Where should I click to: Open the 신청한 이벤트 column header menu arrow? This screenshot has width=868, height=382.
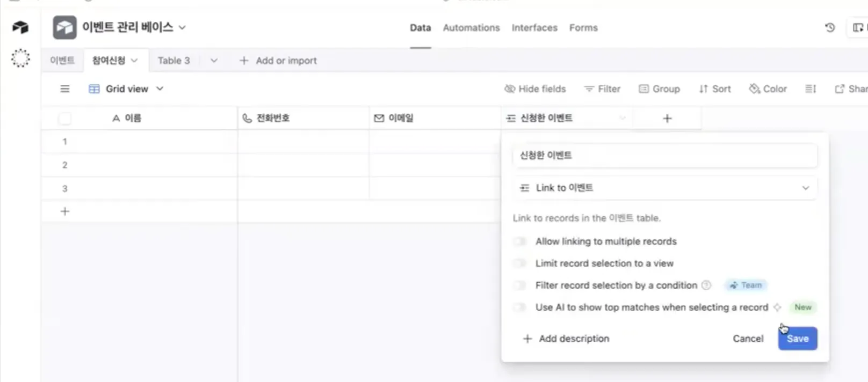[623, 118]
